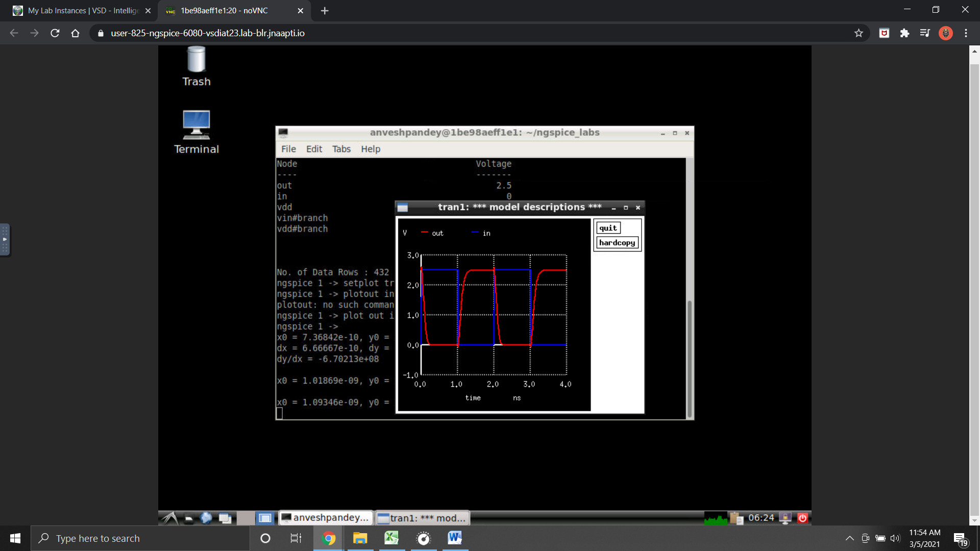Click the hardcopy button in the plot window

617,243
